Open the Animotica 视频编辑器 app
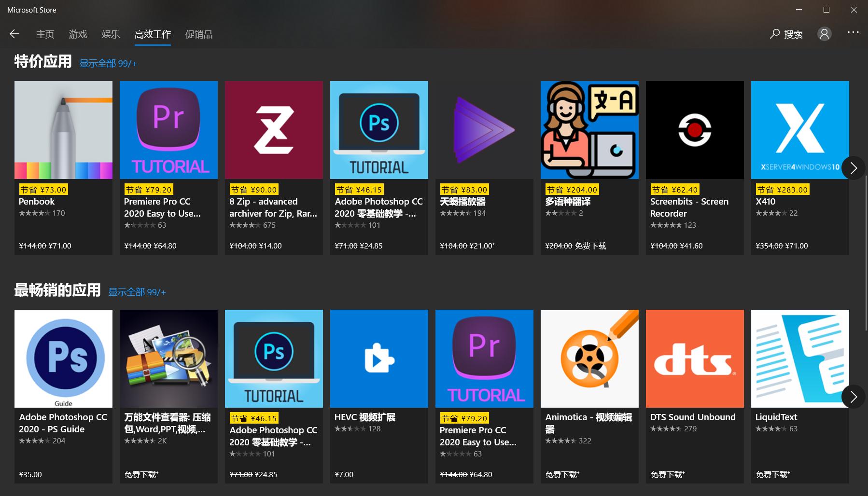868x496 pixels. pos(589,358)
